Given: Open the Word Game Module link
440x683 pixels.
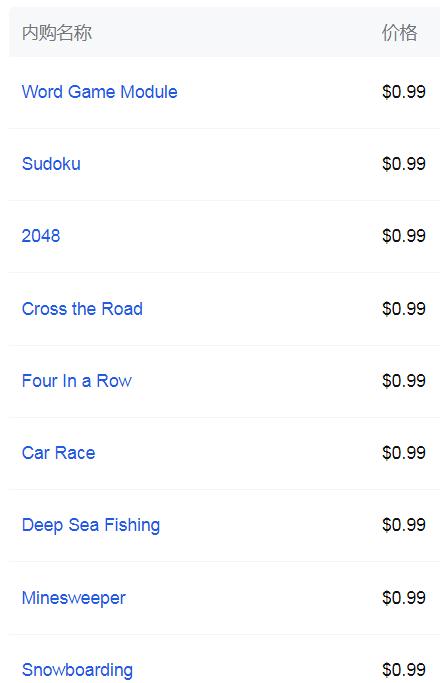Looking at the screenshot, I should pyautogui.click(x=100, y=92).
